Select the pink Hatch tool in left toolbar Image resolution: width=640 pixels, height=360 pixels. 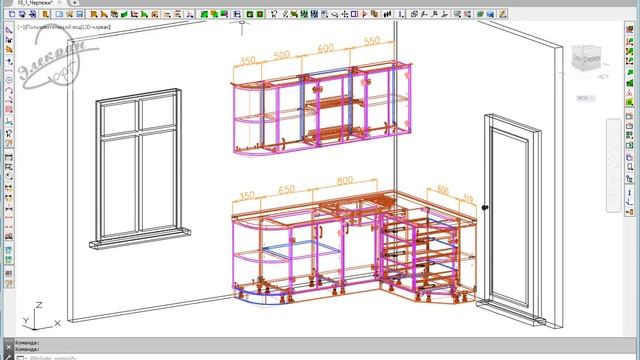[x=9, y=109]
